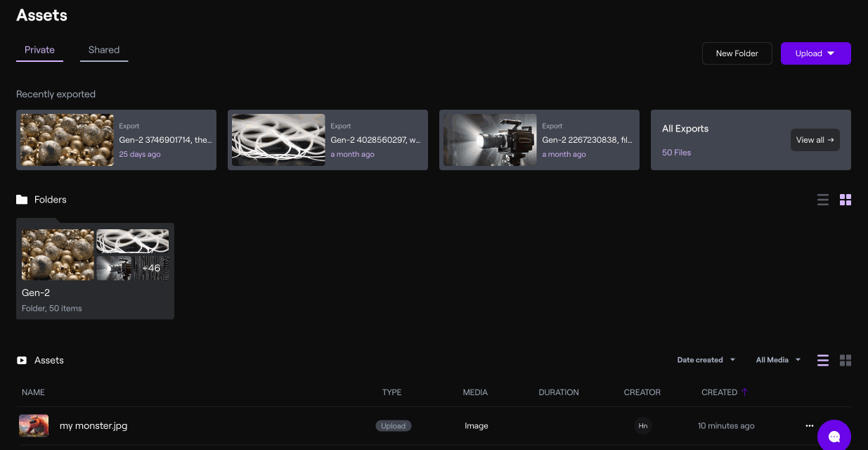The width and height of the screenshot is (868, 450).
Task: Select the Private tab
Action: [x=39, y=50]
